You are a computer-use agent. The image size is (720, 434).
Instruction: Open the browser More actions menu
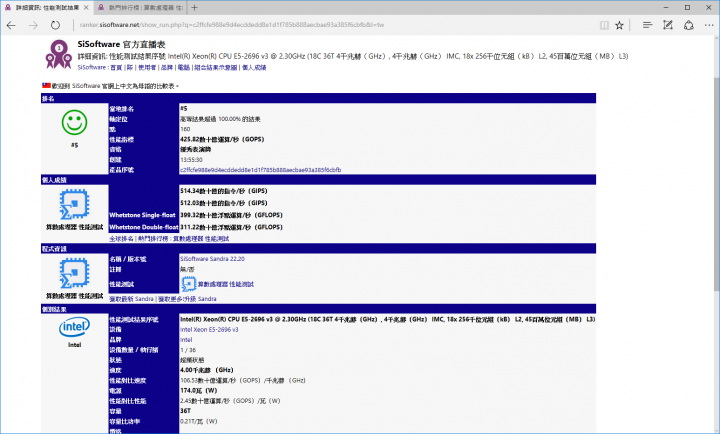click(709, 25)
